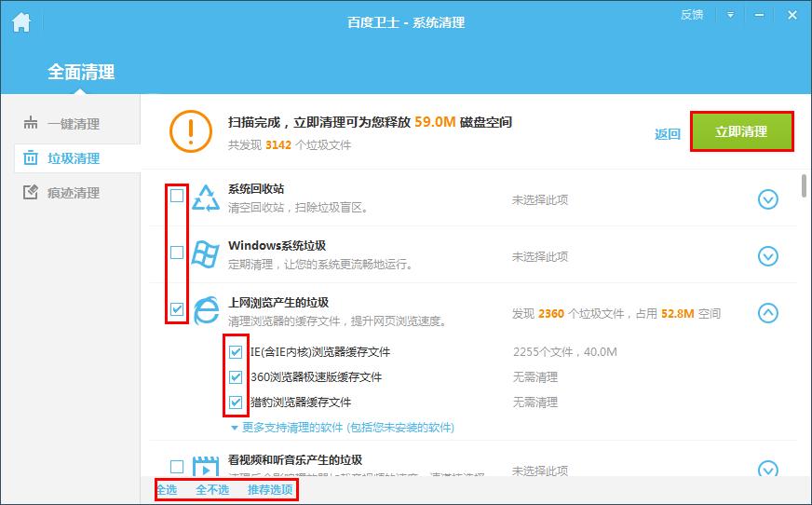Expand the Windows系统垃圾 details chevron

(x=767, y=256)
